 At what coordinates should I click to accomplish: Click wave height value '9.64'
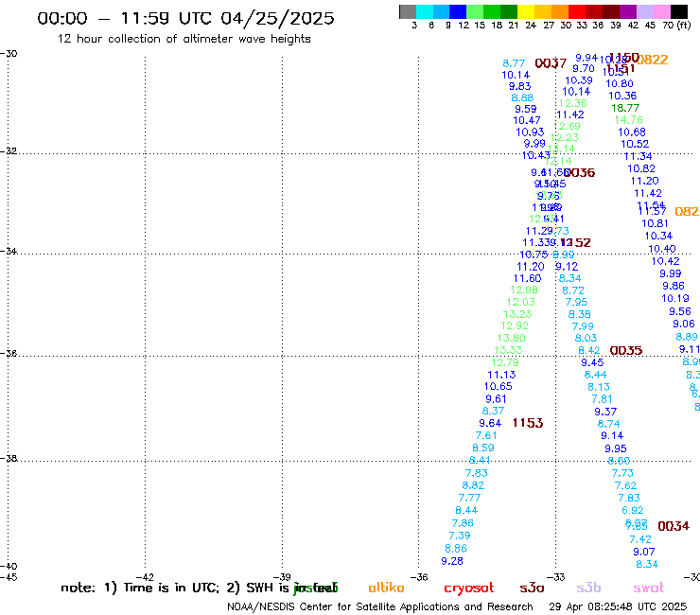pyautogui.click(x=490, y=423)
